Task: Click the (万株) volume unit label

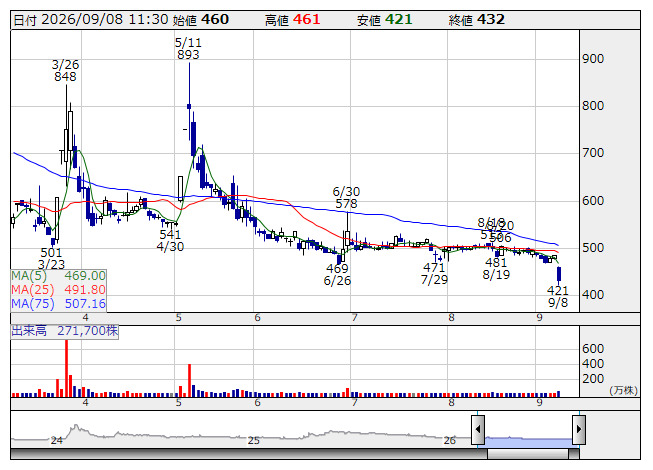Action: tap(623, 390)
